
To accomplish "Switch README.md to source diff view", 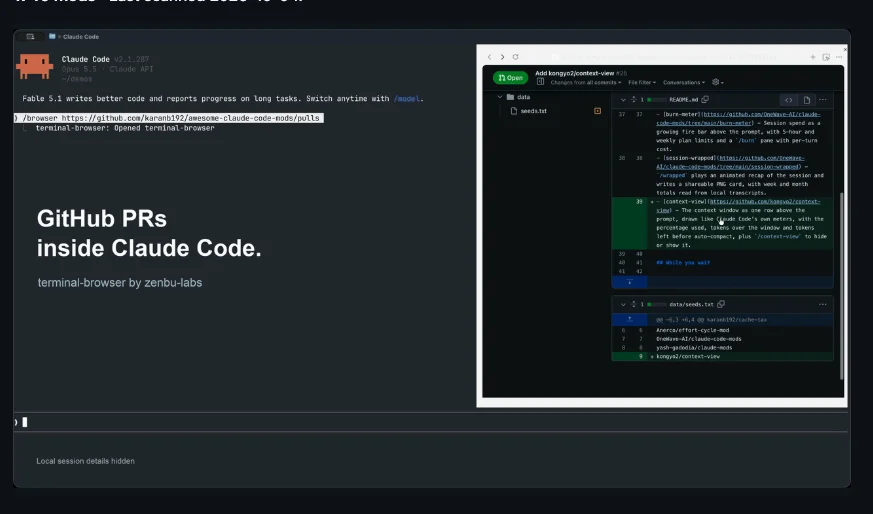I will 788,100.
